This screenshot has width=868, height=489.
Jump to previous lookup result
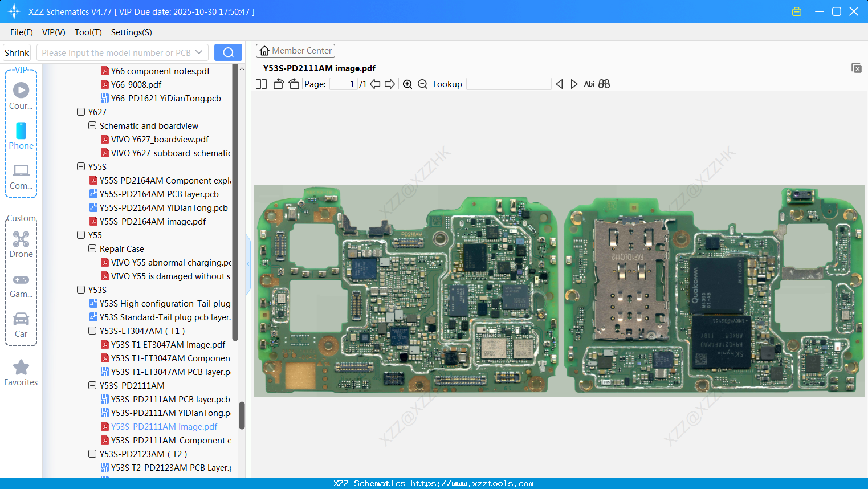click(559, 84)
